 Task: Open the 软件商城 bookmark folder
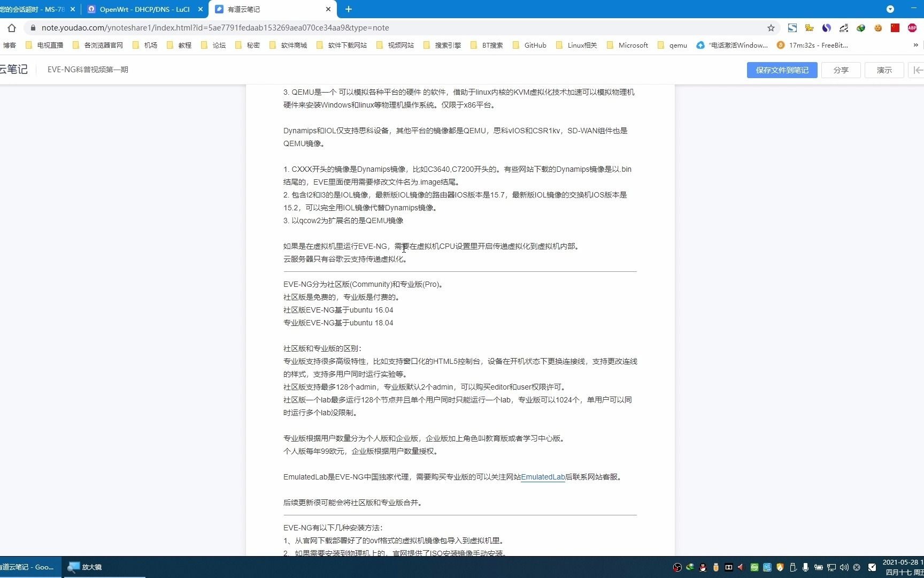(288, 45)
